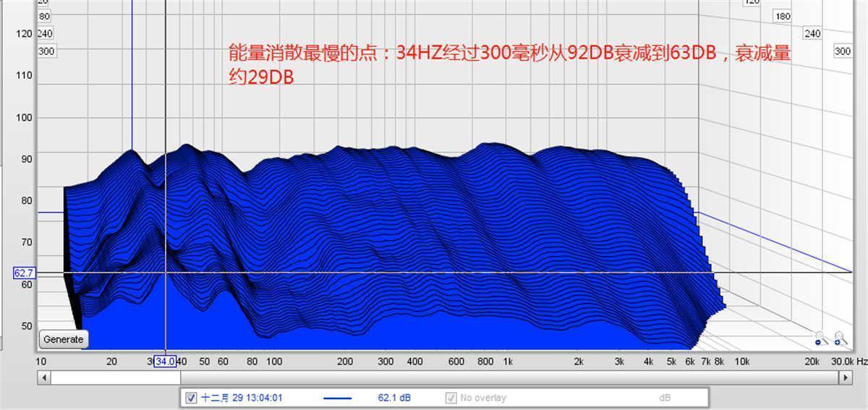Image resolution: width=868 pixels, height=410 pixels.
Task: Click the horizontal scrollbar thumb
Action: (x=116, y=377)
